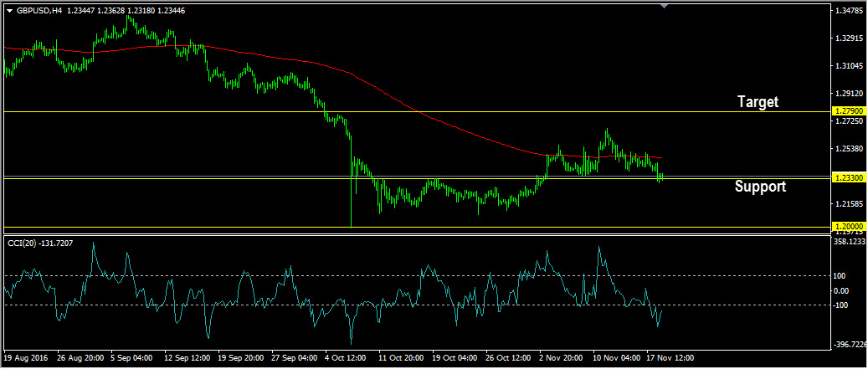Click the 1.23300 price level tag
Image resolution: width=868 pixels, height=369 pixels.
pos(850,178)
